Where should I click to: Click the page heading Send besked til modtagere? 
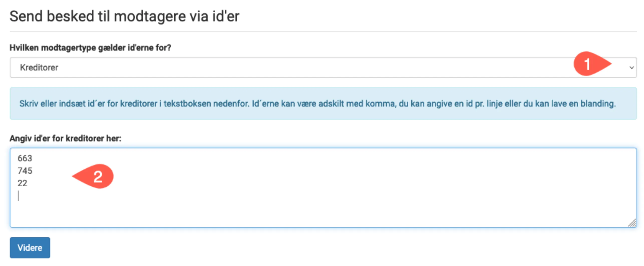click(x=124, y=17)
